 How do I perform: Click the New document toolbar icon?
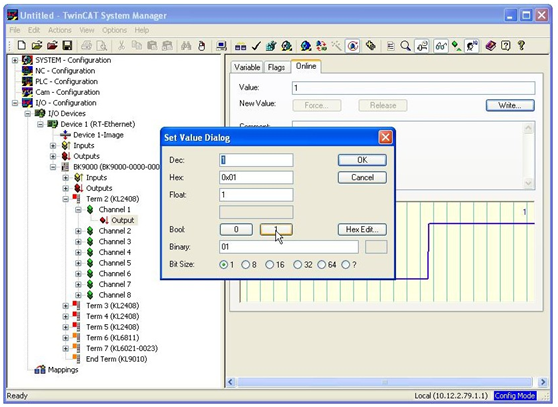coord(22,46)
